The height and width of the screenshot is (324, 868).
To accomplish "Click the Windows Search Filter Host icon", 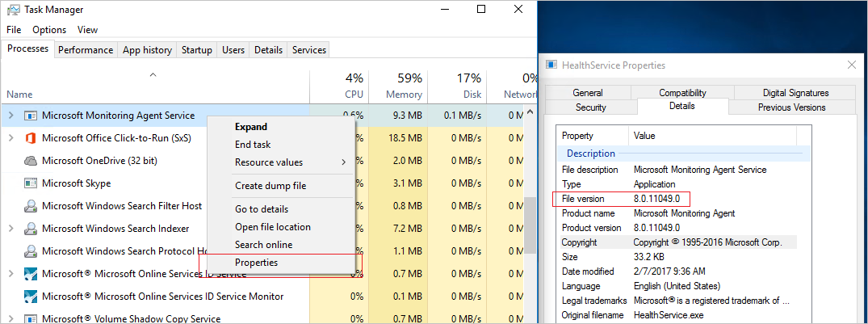I will coord(31,206).
